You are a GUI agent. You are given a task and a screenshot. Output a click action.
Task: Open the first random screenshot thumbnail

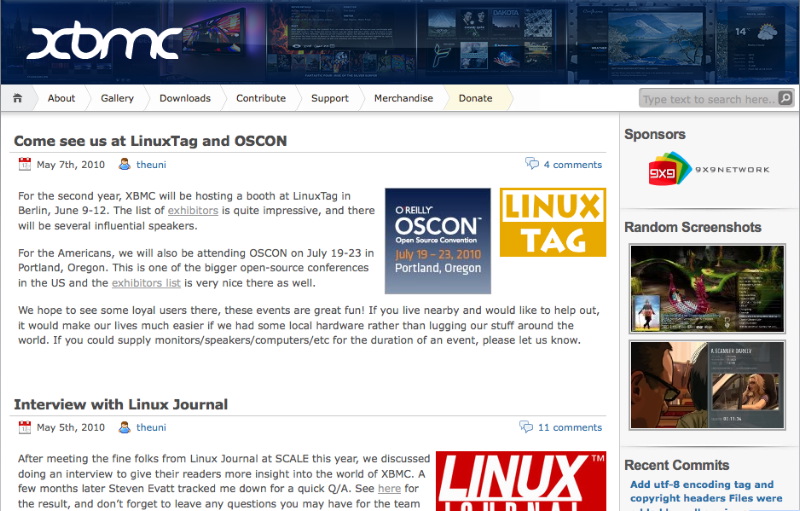click(x=707, y=288)
